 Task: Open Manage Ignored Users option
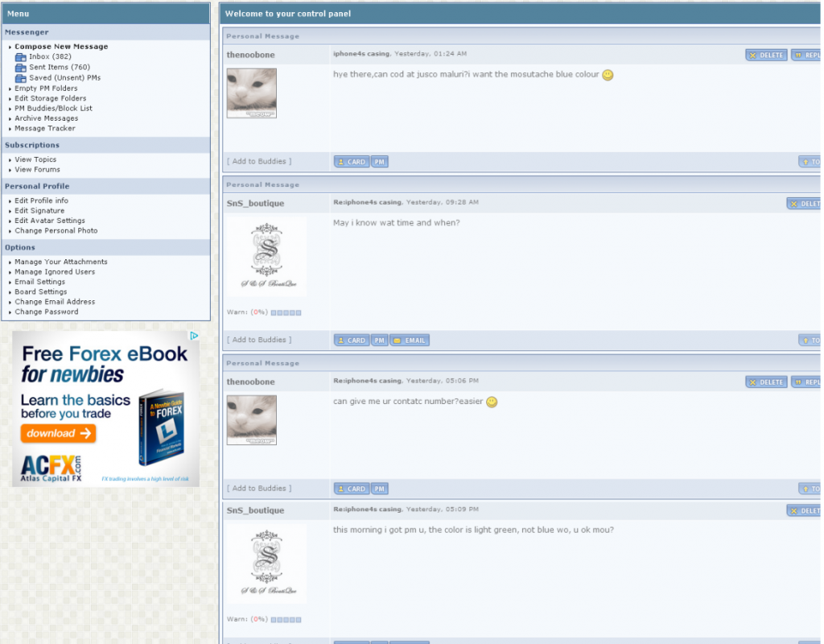(x=55, y=272)
